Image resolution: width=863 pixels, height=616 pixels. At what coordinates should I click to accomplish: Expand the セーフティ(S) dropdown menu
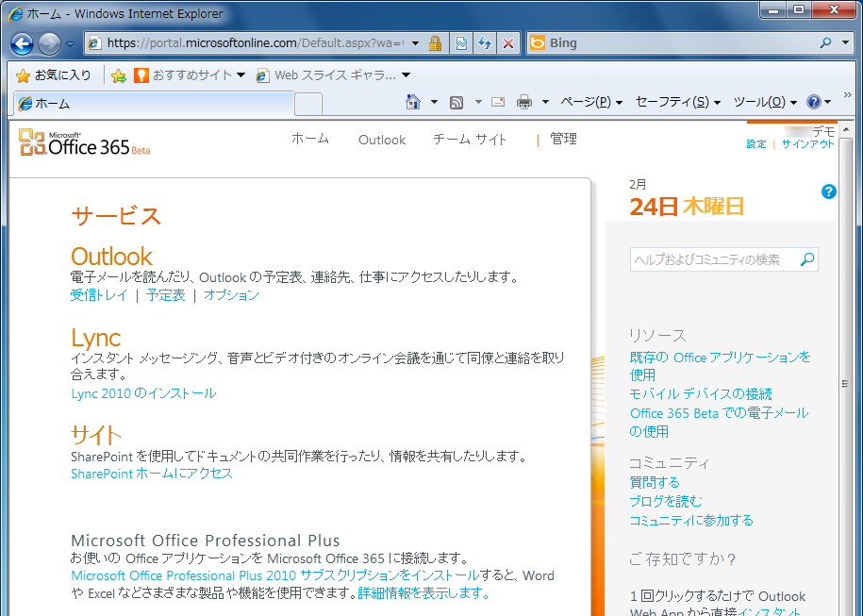click(x=677, y=102)
